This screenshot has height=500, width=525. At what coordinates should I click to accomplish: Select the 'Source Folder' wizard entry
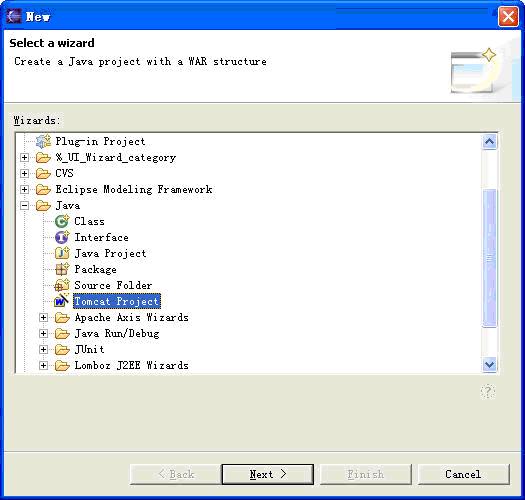point(113,285)
